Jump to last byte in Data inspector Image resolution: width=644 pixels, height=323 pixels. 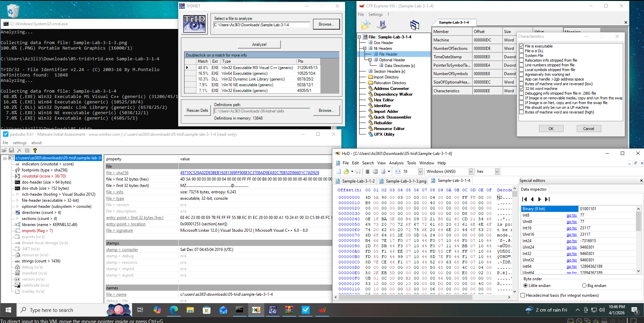point(547,199)
